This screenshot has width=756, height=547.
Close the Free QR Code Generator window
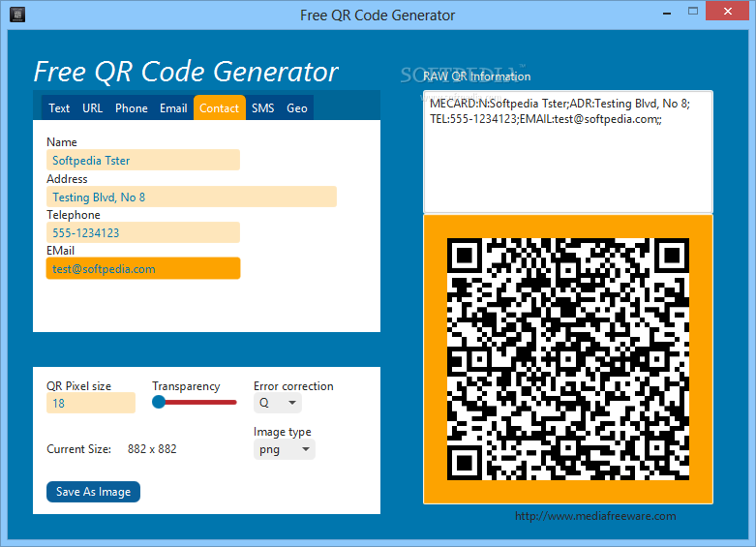pyautogui.click(x=728, y=11)
